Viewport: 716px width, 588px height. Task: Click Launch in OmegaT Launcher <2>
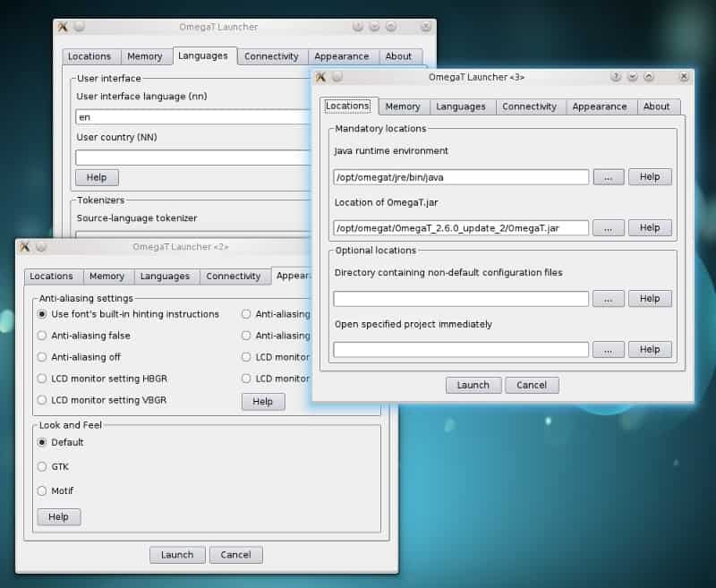coord(177,555)
